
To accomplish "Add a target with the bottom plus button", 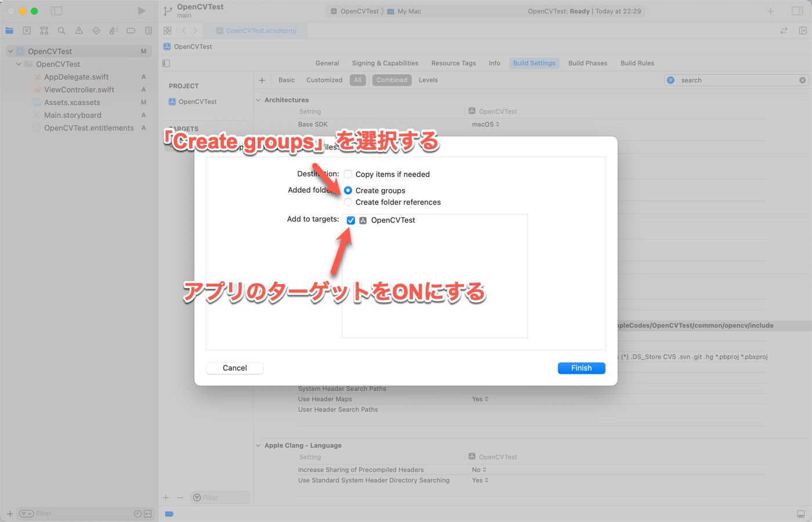I will (x=166, y=498).
